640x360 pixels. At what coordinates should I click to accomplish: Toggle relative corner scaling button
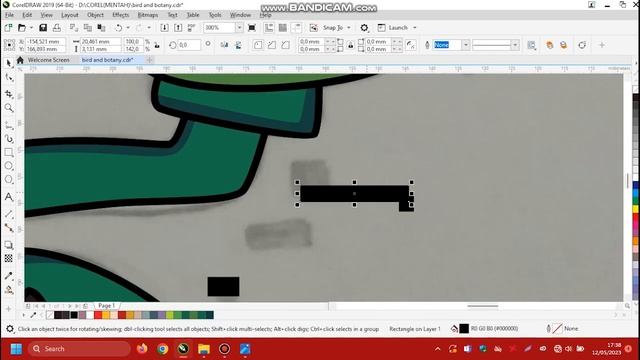411,45
